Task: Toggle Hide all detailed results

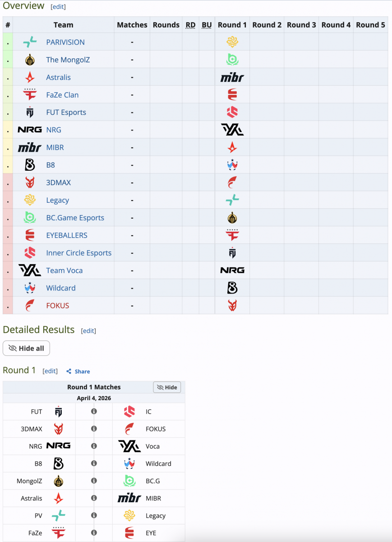Action: [x=26, y=348]
